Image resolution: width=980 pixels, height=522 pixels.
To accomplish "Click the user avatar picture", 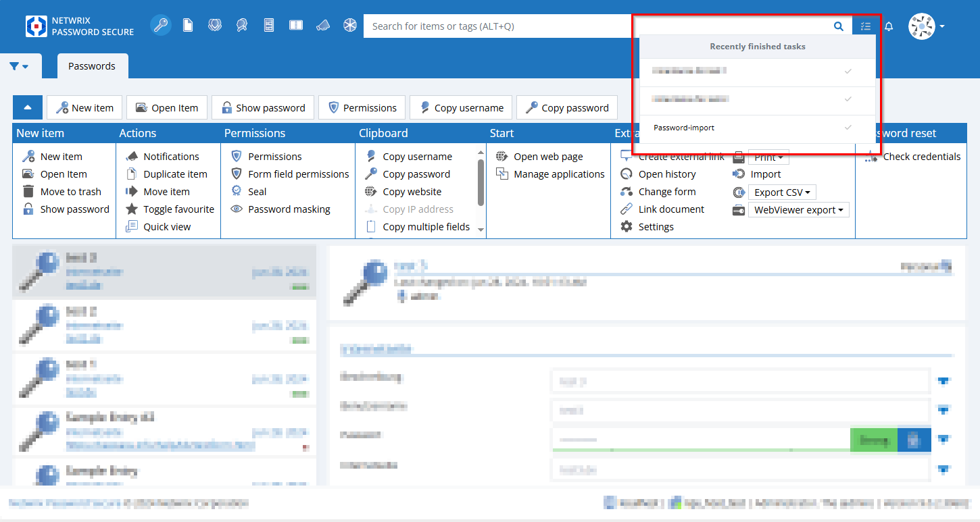I will [921, 26].
